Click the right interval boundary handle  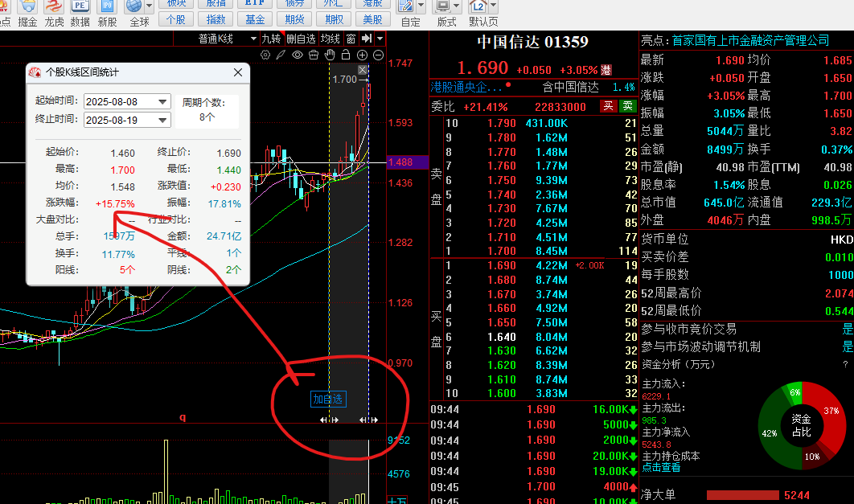pos(369,420)
